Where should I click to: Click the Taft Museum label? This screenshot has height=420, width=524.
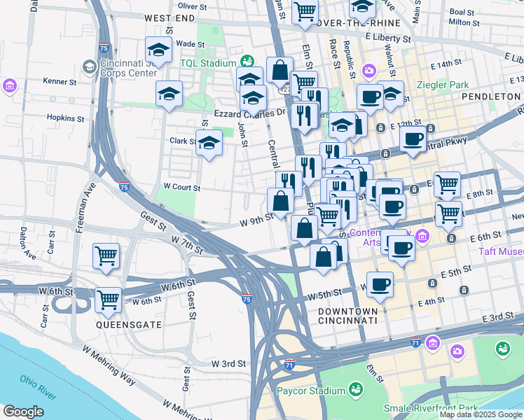(501, 251)
